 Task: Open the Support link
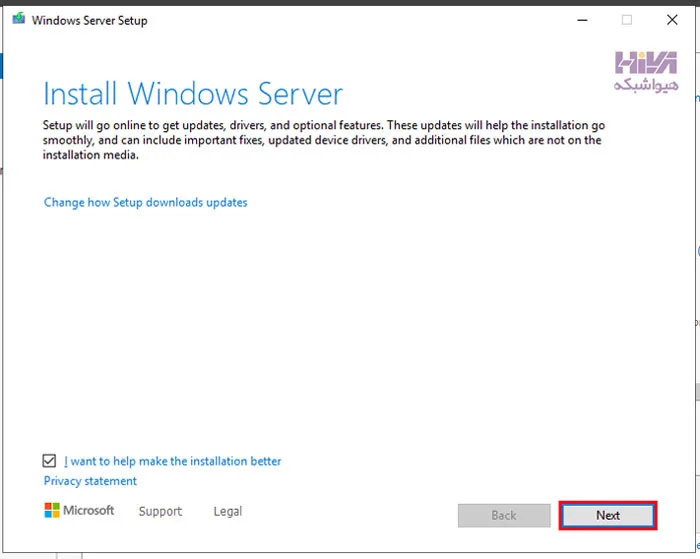[160, 511]
